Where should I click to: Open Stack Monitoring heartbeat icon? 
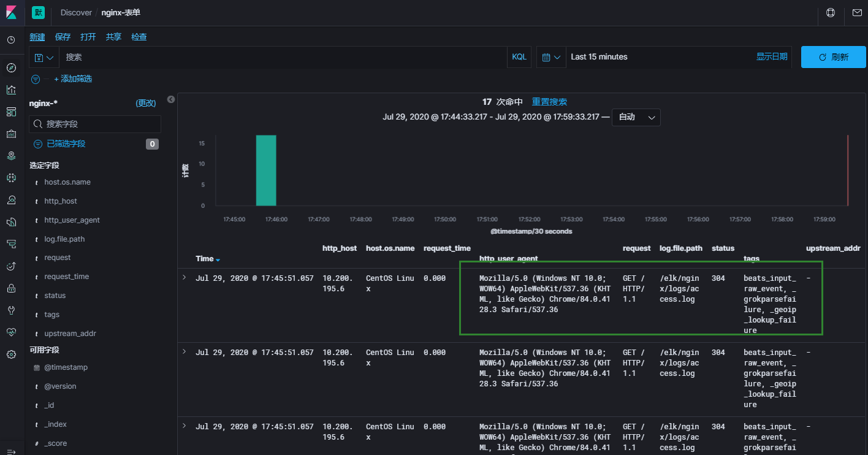11,332
